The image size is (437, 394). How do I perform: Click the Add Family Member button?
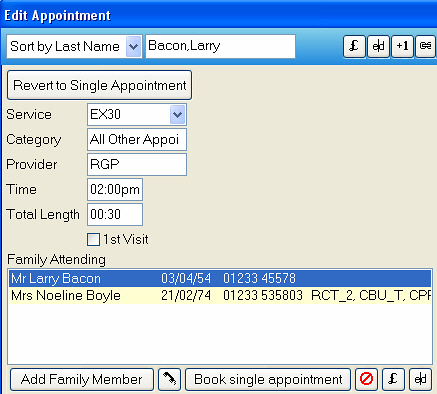tap(82, 379)
